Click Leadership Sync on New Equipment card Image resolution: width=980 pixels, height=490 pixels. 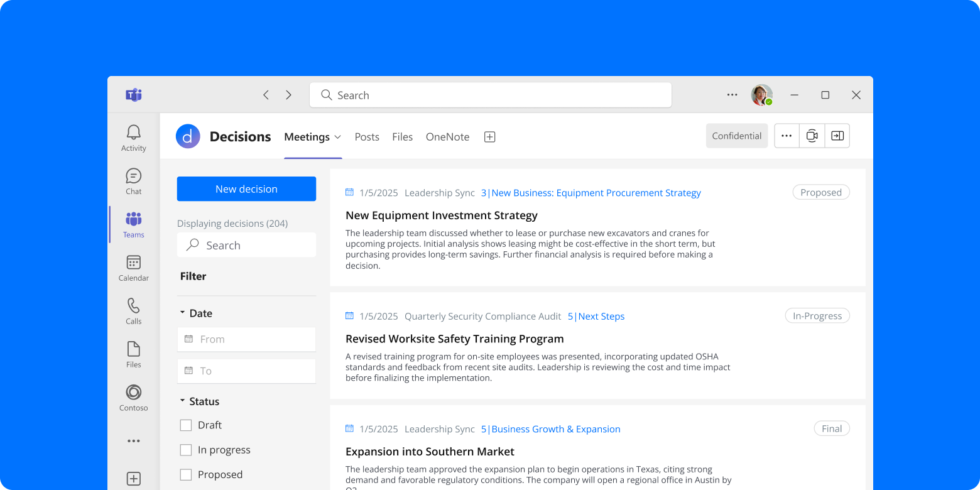(x=440, y=193)
